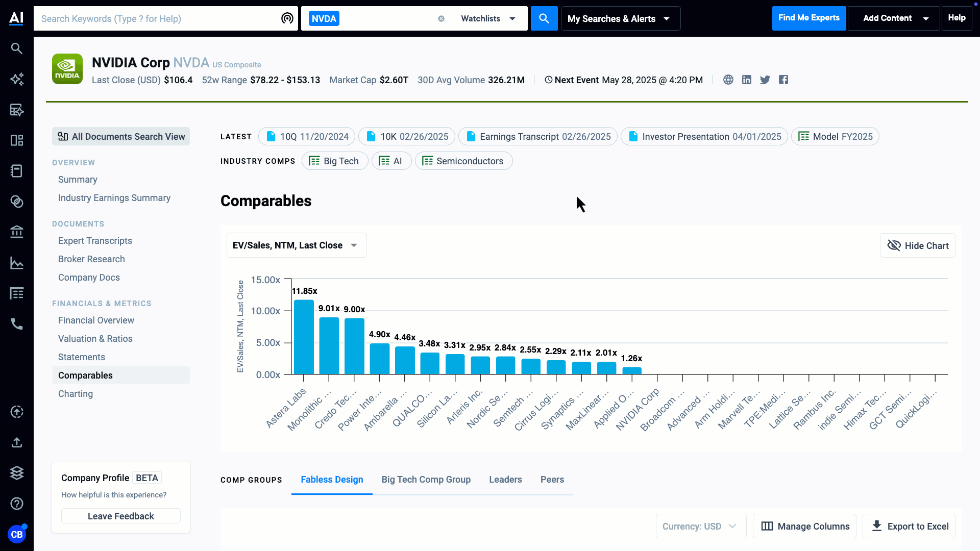
Task: Open the notebook sidebar icon
Action: click(17, 171)
